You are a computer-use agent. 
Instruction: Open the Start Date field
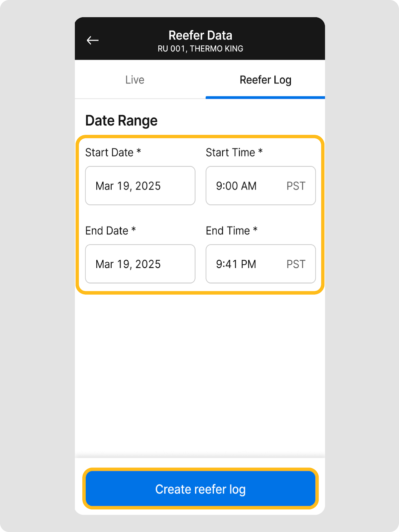pos(140,186)
